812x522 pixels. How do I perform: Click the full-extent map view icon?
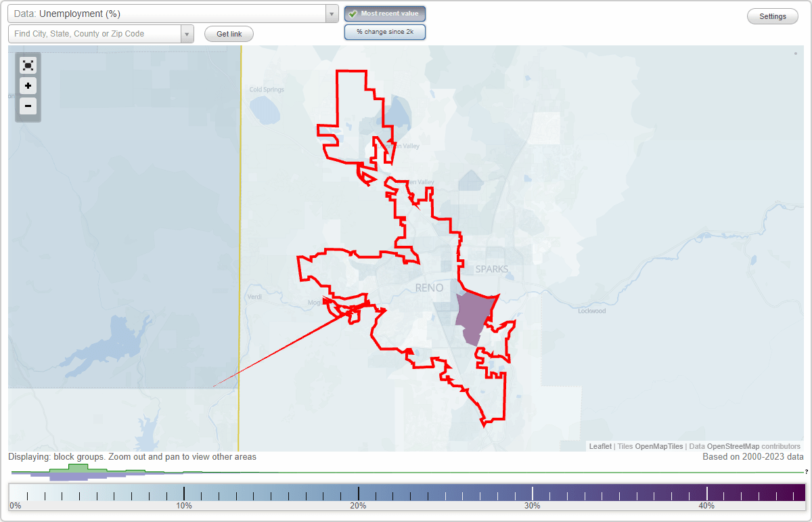point(28,65)
